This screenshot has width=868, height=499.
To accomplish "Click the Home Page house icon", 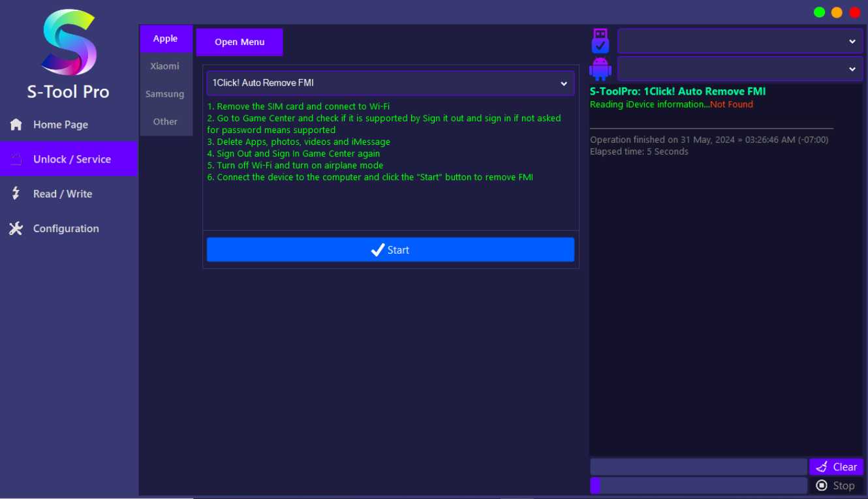I will (16, 125).
